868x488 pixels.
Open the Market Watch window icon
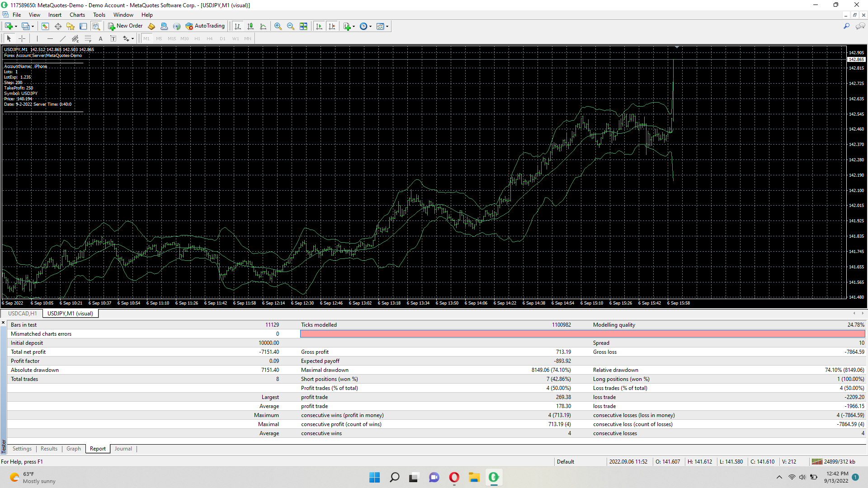(45, 26)
